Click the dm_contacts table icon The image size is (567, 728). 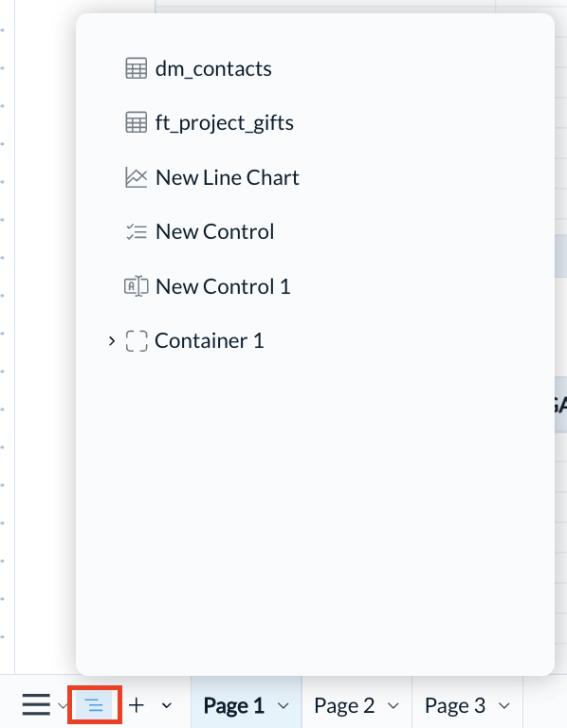(x=137, y=68)
